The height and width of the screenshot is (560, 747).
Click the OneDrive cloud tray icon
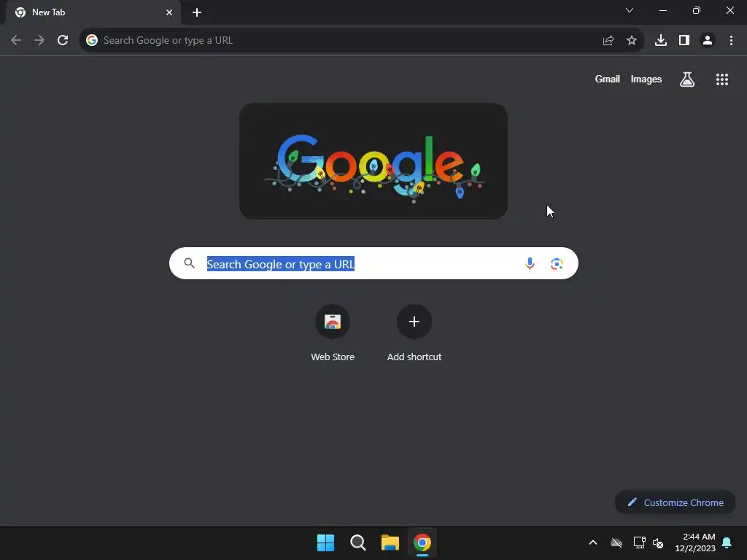pyautogui.click(x=616, y=542)
